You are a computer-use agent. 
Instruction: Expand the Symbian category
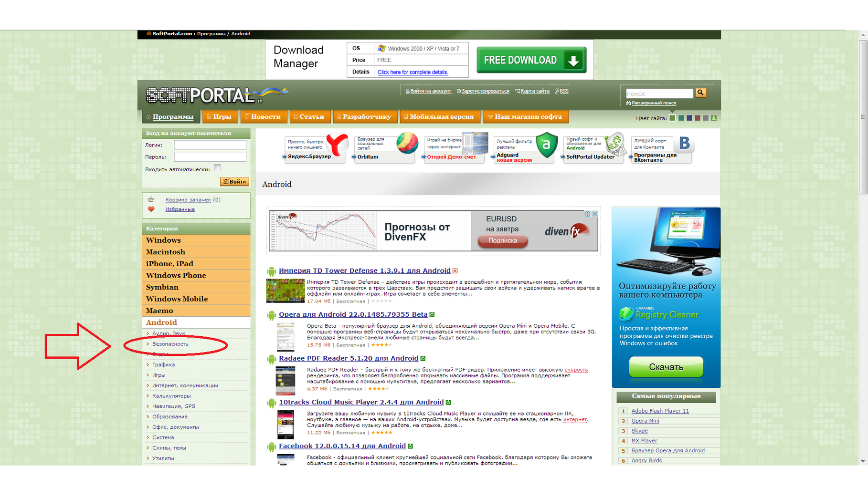pos(196,287)
